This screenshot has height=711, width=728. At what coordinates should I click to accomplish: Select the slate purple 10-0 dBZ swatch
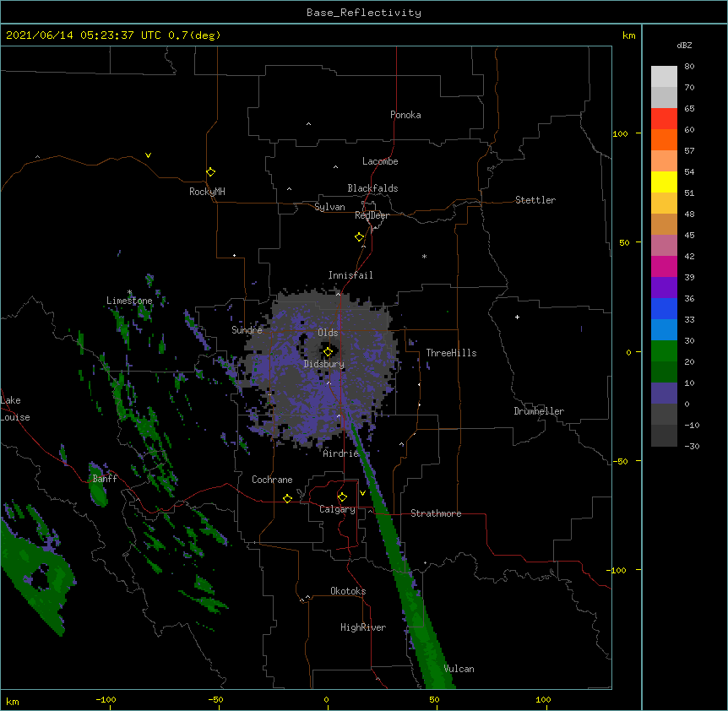point(664,393)
